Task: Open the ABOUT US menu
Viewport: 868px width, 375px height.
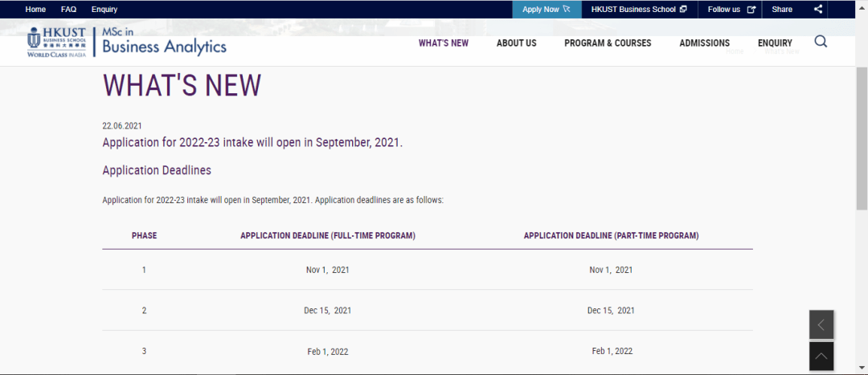Action: coord(517,43)
